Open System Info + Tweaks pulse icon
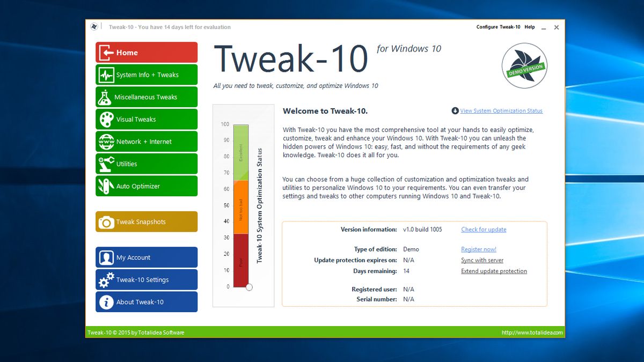The image size is (644, 362). coord(106,75)
